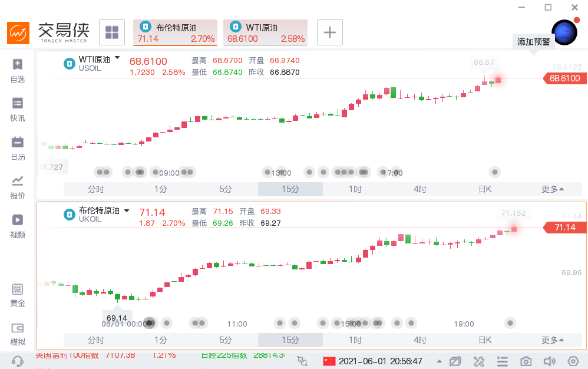Image resolution: width=588 pixels, height=369 pixels.
Task: Select 1时 timeframe on Brent chart
Action: (355, 340)
